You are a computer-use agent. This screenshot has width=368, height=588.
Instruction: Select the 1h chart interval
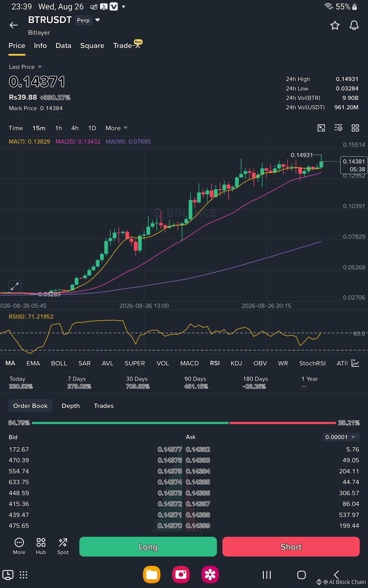point(58,128)
